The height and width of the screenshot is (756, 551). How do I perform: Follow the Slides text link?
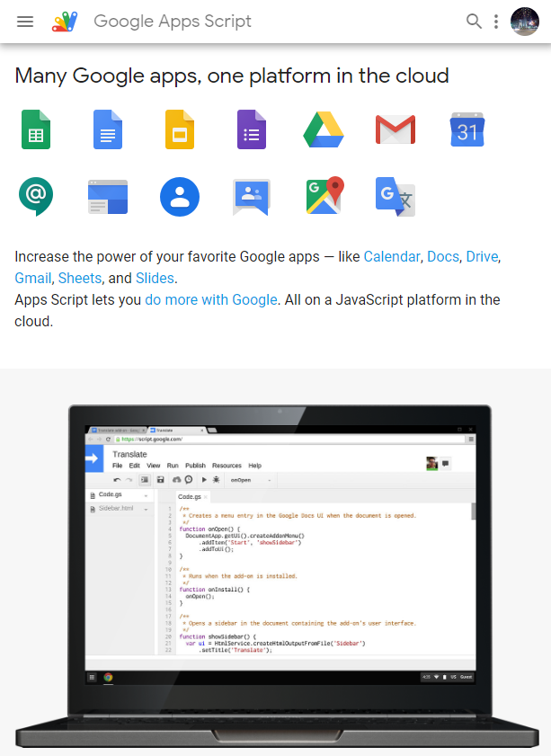coord(155,278)
